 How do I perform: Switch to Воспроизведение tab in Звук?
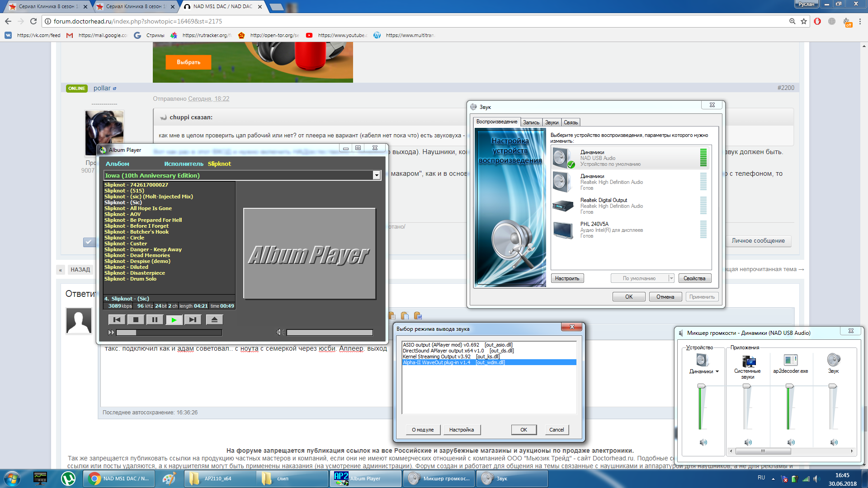point(496,122)
